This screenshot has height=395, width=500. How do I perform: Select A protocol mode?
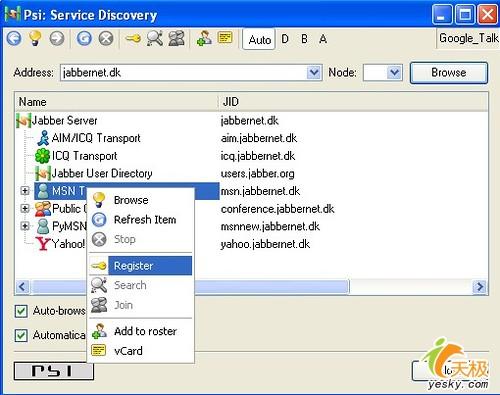[323, 39]
